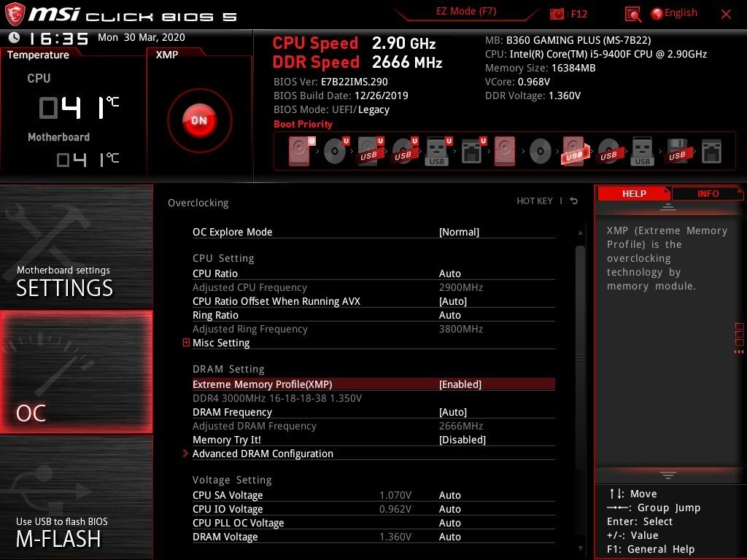Open the SETTINGS motherboard settings section
The width and height of the screenshot is (747, 560).
[76, 246]
